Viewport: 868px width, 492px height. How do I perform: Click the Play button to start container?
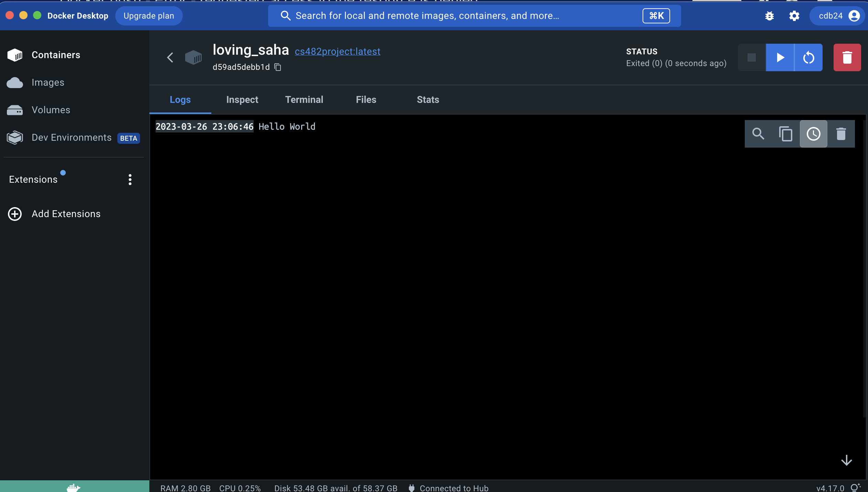pos(780,57)
